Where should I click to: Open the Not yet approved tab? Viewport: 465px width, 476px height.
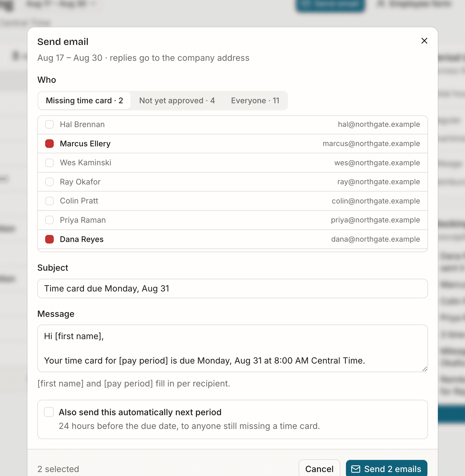[x=177, y=101]
